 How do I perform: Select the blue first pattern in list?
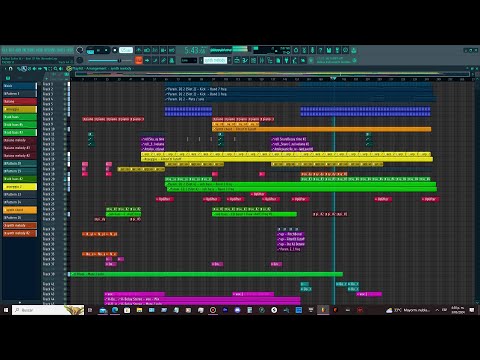20,86
